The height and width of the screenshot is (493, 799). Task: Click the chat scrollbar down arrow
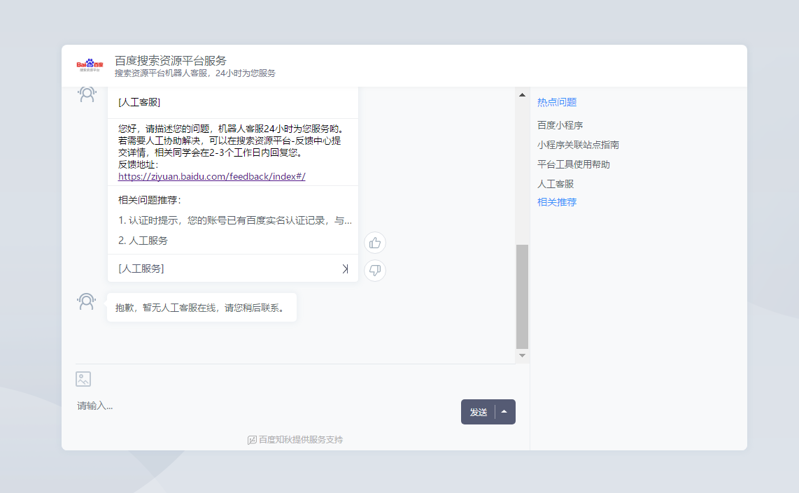pyautogui.click(x=522, y=355)
